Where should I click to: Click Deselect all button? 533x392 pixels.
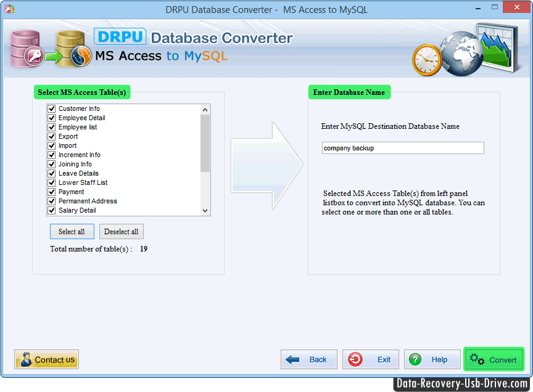122,231
